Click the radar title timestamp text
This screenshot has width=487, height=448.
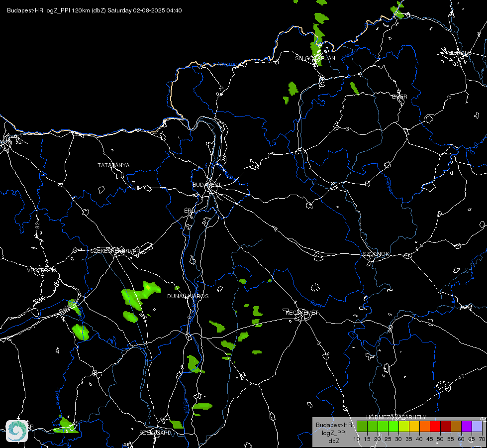point(95,10)
